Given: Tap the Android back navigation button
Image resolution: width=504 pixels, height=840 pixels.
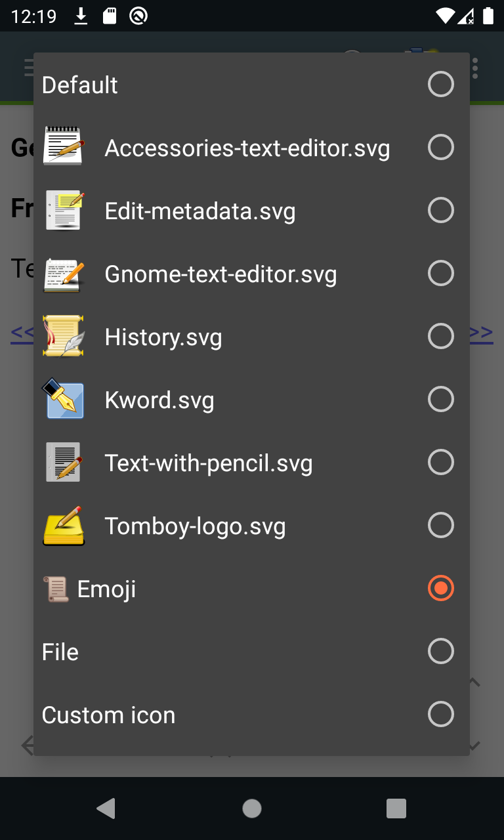Looking at the screenshot, I should pos(106,808).
